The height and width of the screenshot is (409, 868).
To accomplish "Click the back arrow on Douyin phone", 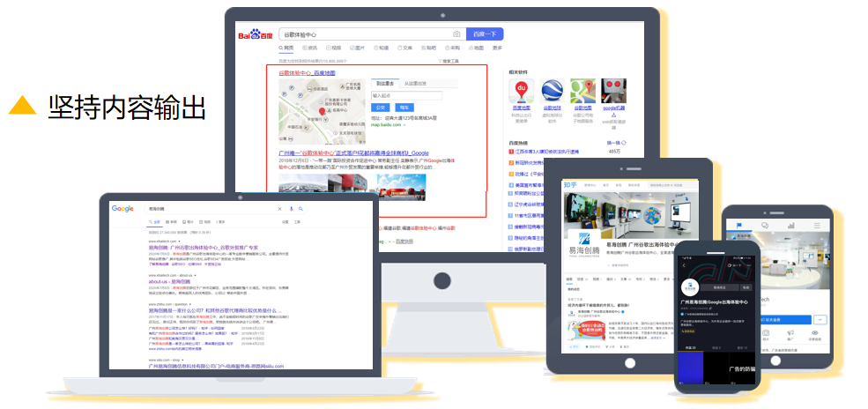I will [x=684, y=266].
